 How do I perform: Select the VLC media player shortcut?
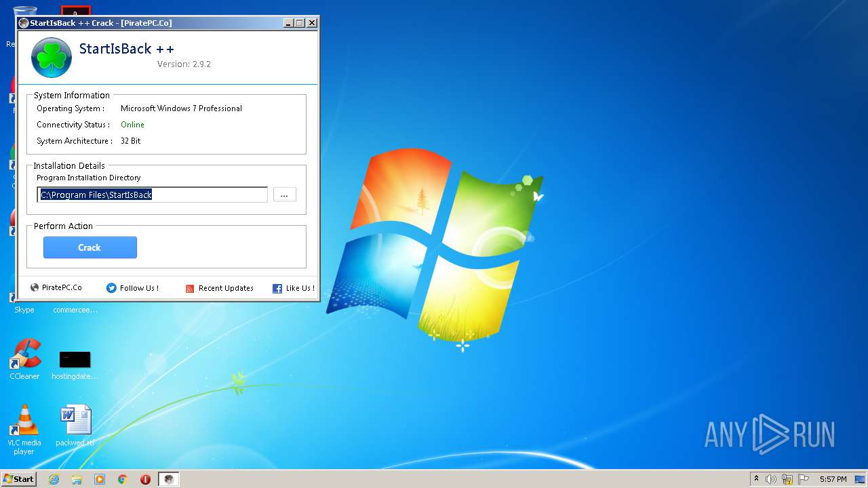[24, 430]
